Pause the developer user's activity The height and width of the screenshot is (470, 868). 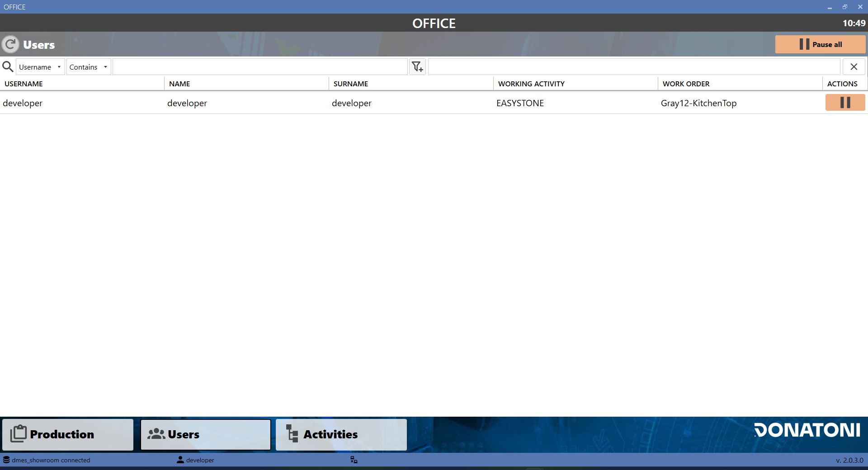[845, 103]
